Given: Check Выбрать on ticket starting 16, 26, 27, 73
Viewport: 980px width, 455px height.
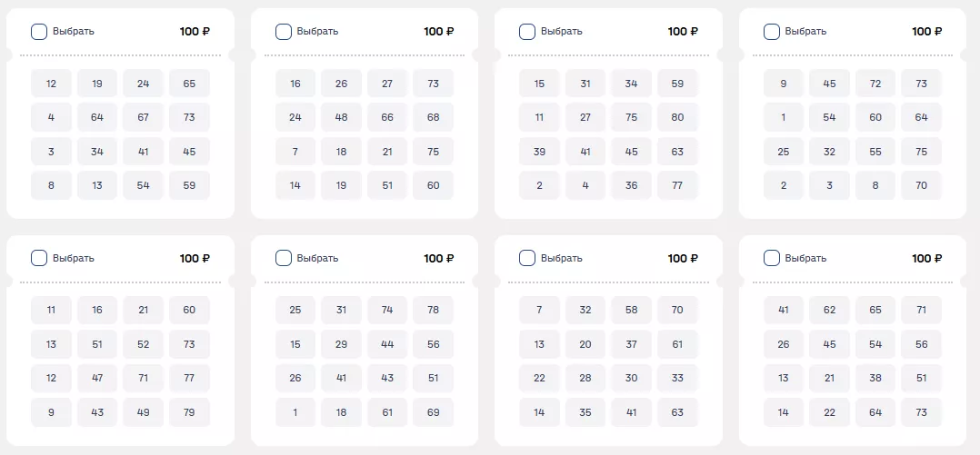Looking at the screenshot, I should (x=284, y=32).
